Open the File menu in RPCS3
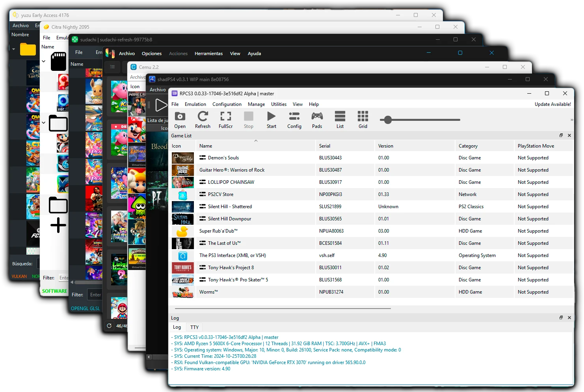The height and width of the screenshot is (392, 584). click(x=175, y=104)
